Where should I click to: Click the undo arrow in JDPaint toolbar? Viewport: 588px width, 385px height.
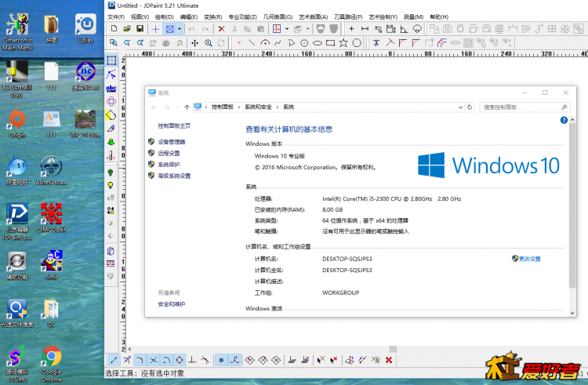click(x=191, y=29)
